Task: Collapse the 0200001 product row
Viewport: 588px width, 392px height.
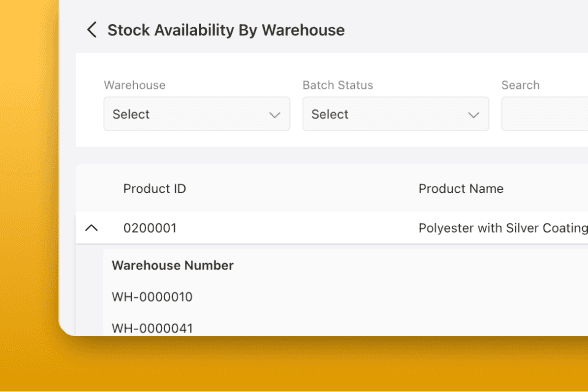Action: pos(92,228)
